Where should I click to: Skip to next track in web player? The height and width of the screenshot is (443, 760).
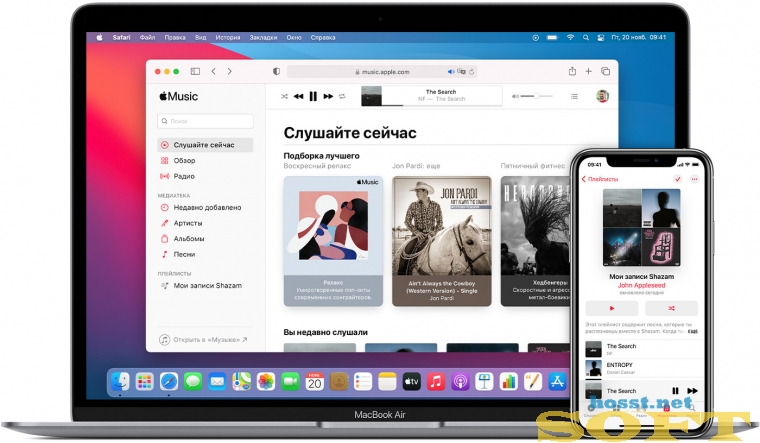pos(328,96)
